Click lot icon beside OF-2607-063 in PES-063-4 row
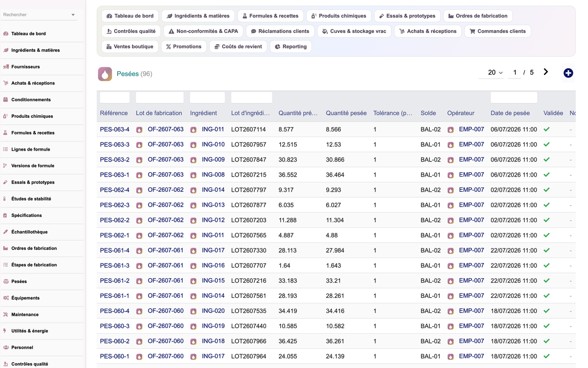This screenshot has width=588, height=368. coord(139,130)
